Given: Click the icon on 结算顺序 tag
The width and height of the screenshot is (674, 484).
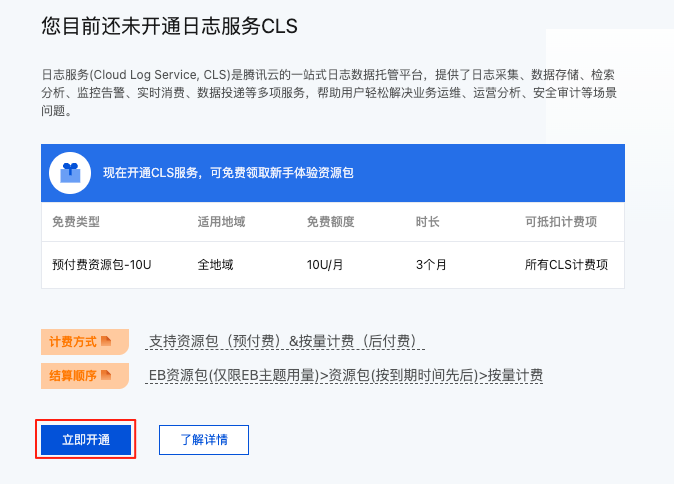Looking at the screenshot, I should pyautogui.click(x=106, y=375).
